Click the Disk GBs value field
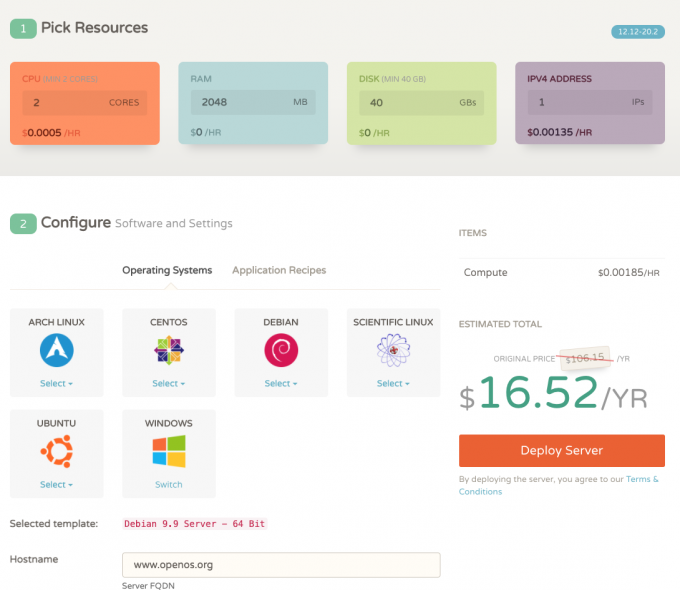 (x=400, y=102)
